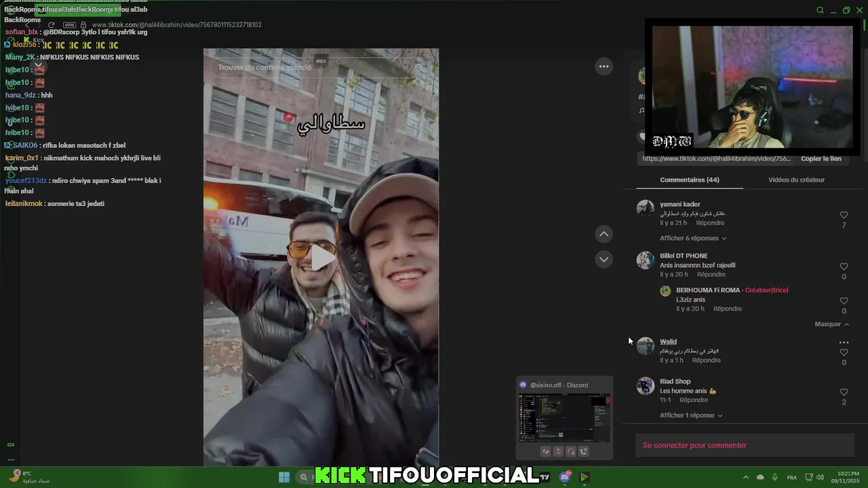Viewport: 868px width, 488px height.
Task: Reply to yamani kader's comment
Action: (710, 223)
